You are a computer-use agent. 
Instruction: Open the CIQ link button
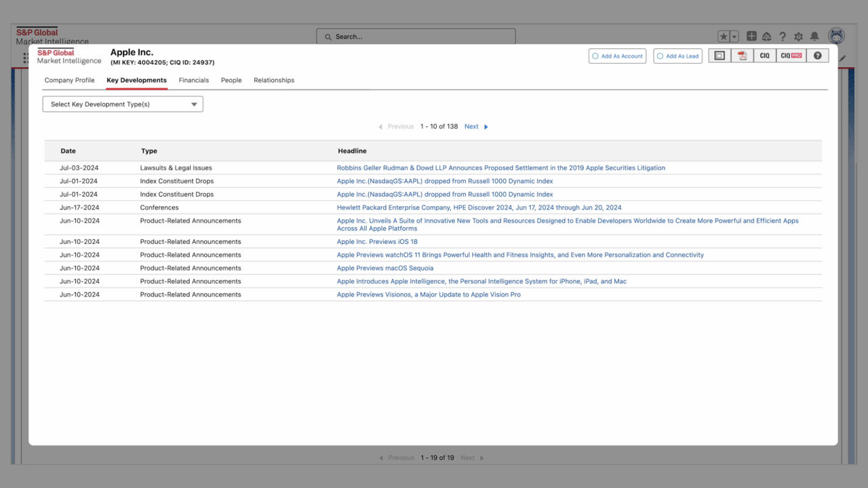[764, 56]
